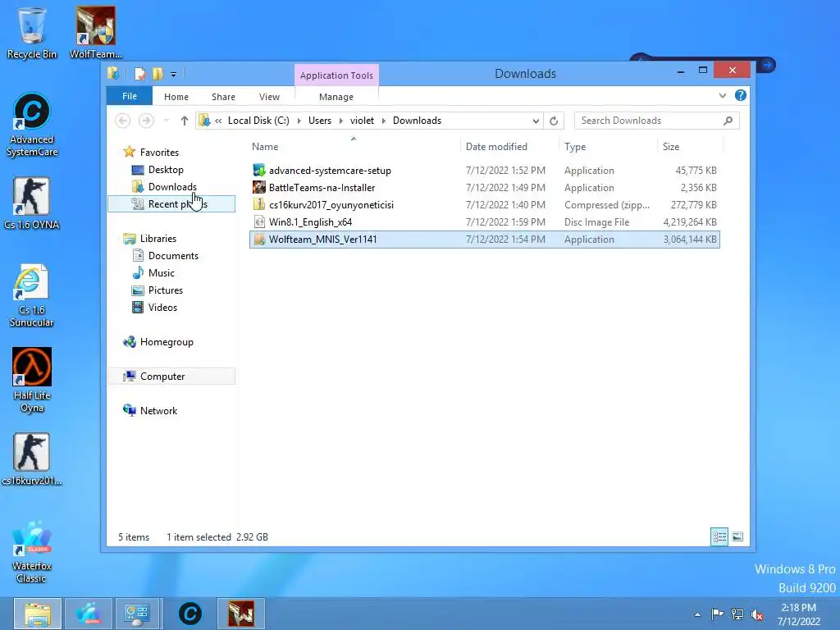Select Waterfox Classic desktop shortcut
This screenshot has width=840, height=630.
(32, 551)
